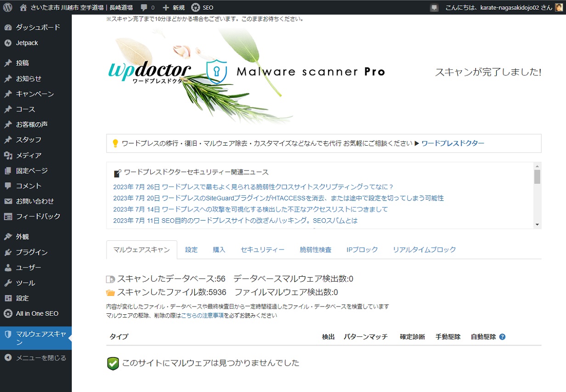The width and height of the screenshot is (566, 392).
Task: Click the plus icon for 新規
Action: pyautogui.click(x=166, y=7)
